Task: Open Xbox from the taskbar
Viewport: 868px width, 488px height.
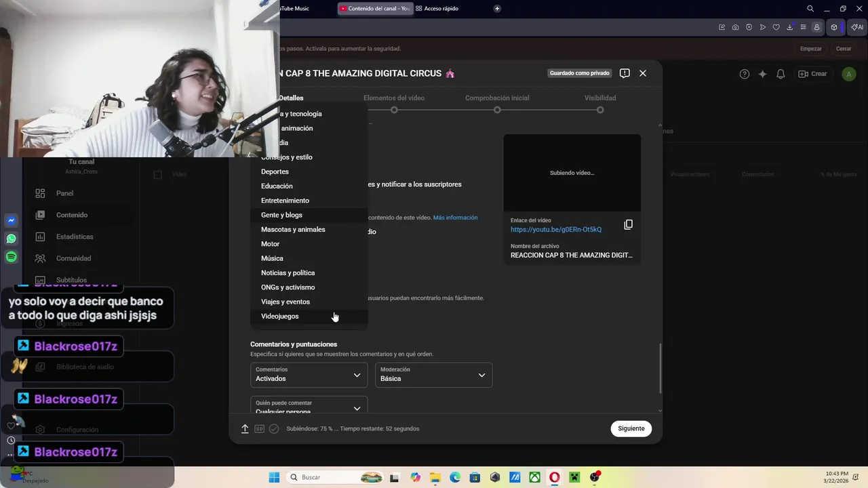Action: tap(534, 477)
